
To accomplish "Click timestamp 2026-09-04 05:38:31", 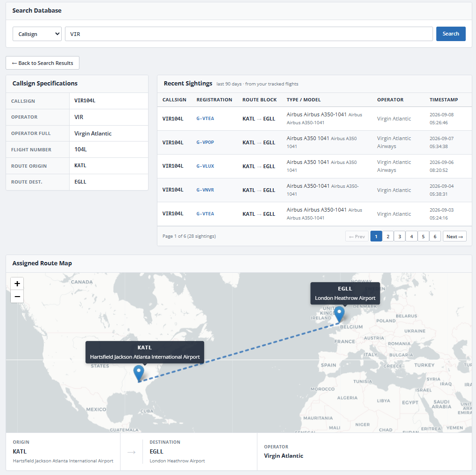I will click(x=442, y=190).
